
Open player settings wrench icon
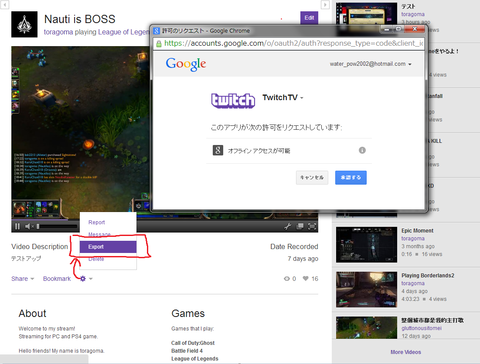click(x=287, y=226)
